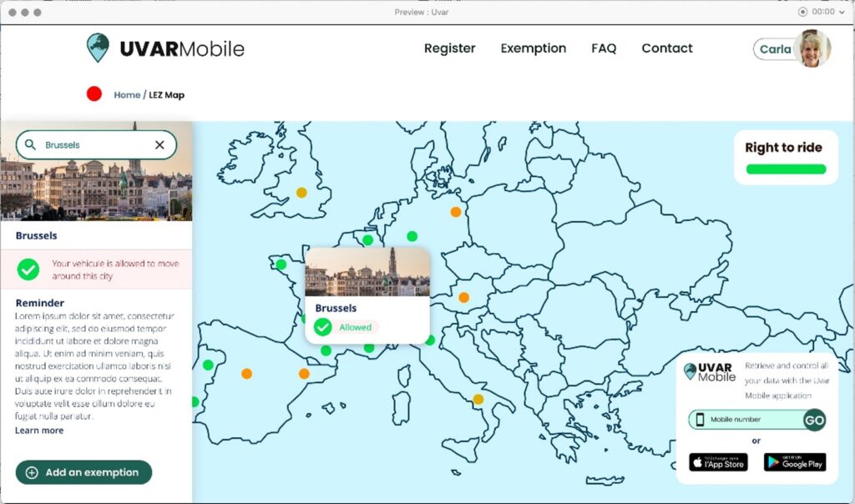Viewport: 855px width, 504px height.
Task: Click the Brussels heading in the sidebar
Action: (x=37, y=235)
